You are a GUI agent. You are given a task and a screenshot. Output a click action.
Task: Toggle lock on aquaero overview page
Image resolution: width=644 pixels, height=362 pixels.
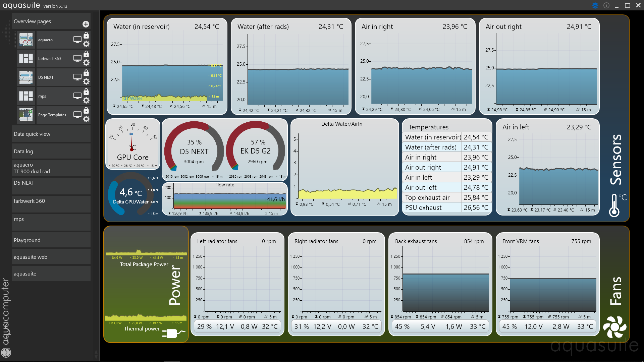tap(86, 36)
